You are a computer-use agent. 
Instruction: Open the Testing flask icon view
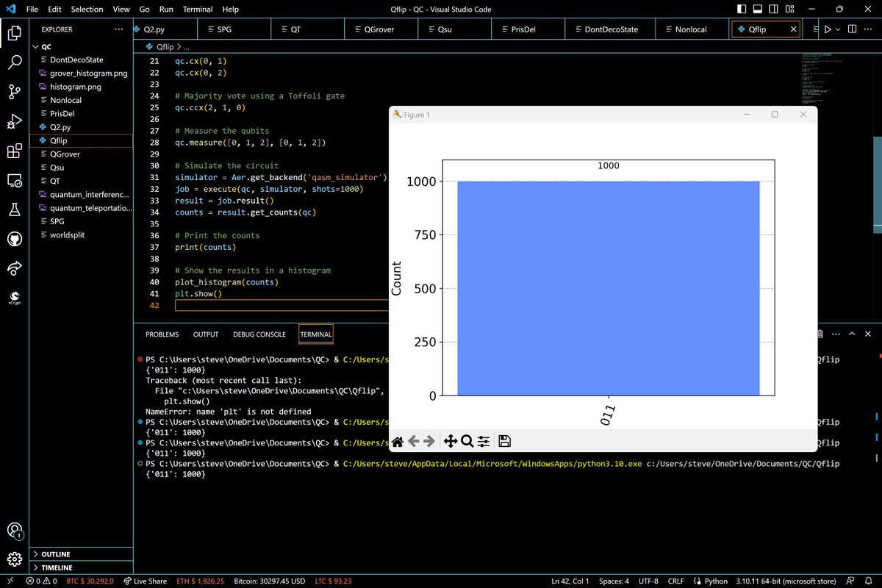15,210
